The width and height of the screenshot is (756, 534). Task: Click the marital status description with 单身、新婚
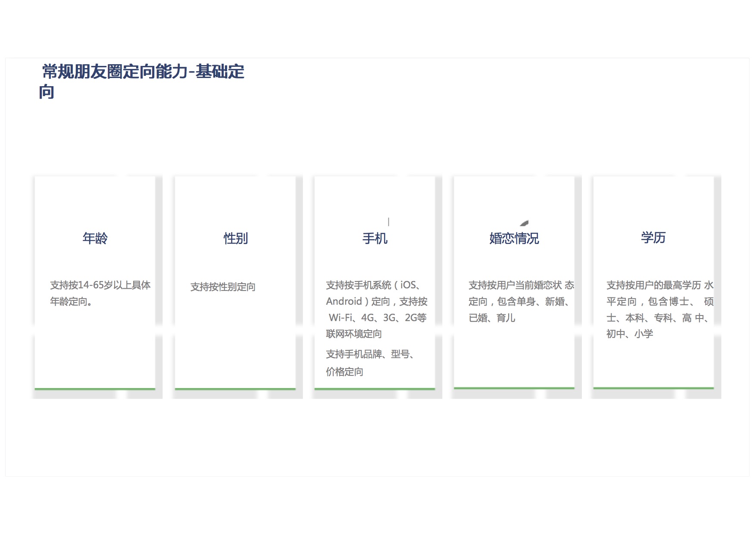[521, 301]
